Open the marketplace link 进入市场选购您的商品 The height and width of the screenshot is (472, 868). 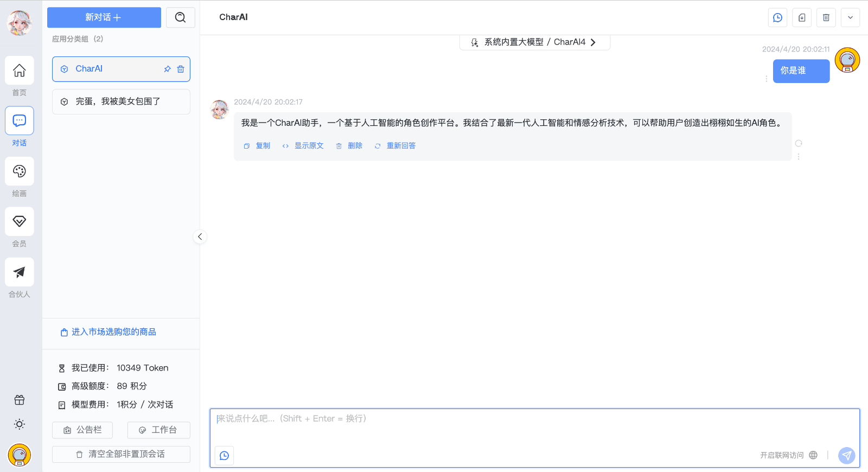pyautogui.click(x=113, y=332)
